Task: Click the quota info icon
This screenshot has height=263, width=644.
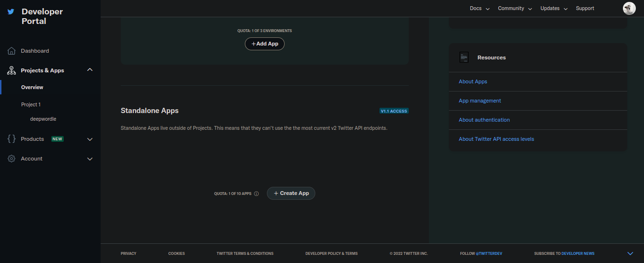Action: pos(256,194)
